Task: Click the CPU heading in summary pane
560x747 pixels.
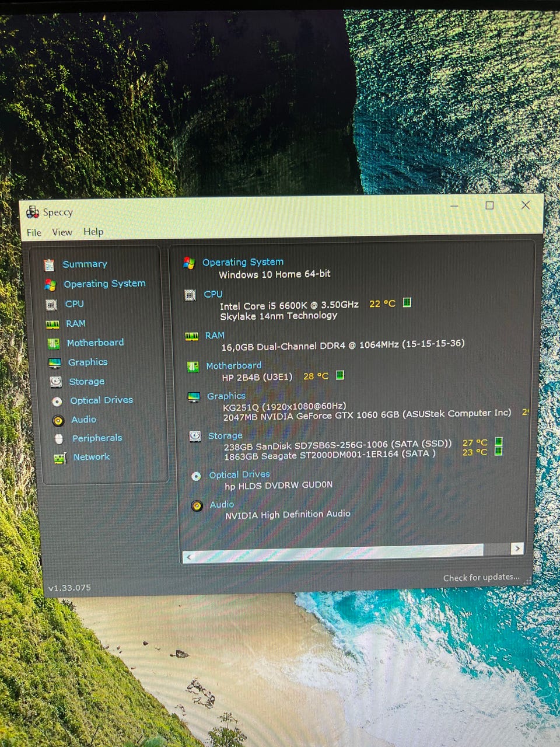Action: (x=213, y=294)
